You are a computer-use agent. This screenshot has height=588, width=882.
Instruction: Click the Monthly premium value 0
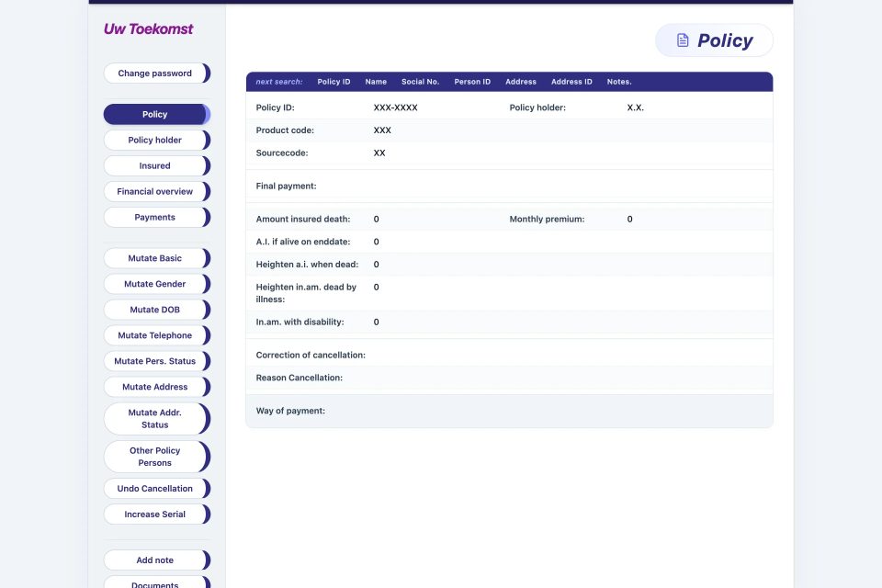[x=630, y=220]
